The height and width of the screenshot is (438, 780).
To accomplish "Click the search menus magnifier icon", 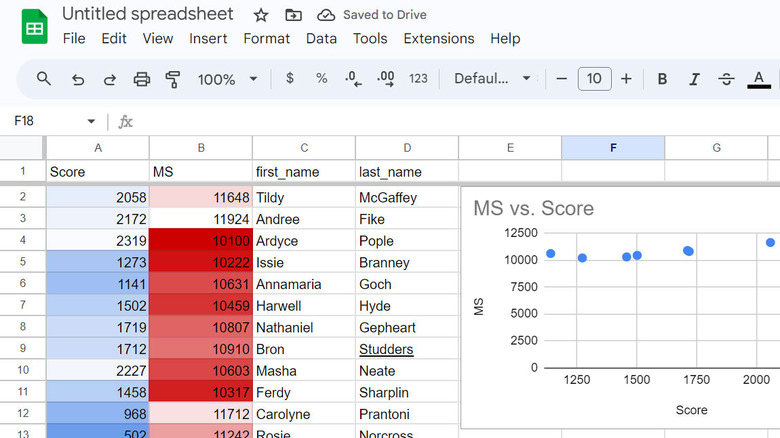I will click(44, 79).
